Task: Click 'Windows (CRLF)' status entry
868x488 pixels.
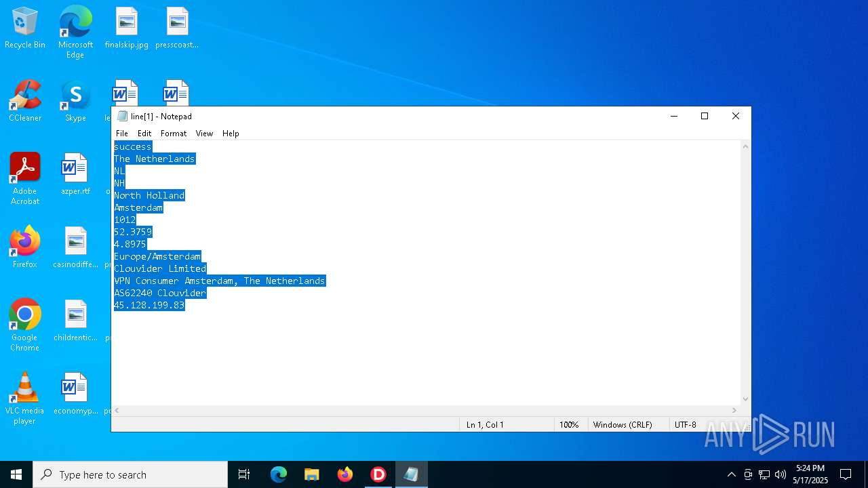Action: point(623,425)
